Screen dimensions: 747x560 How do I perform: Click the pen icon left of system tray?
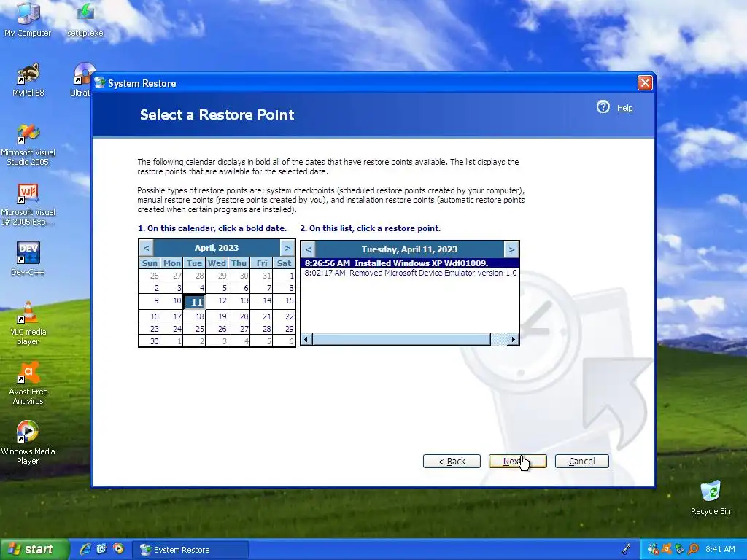click(x=627, y=549)
